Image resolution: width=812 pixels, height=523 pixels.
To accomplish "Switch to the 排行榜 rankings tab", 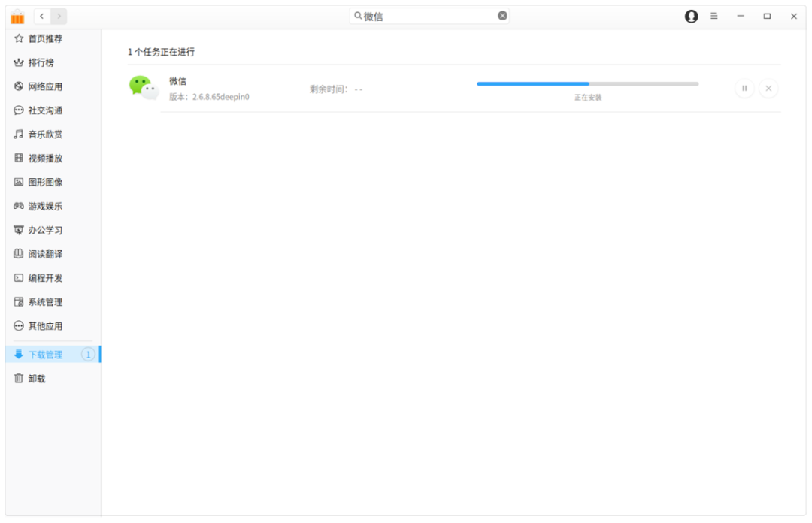I will [36, 62].
